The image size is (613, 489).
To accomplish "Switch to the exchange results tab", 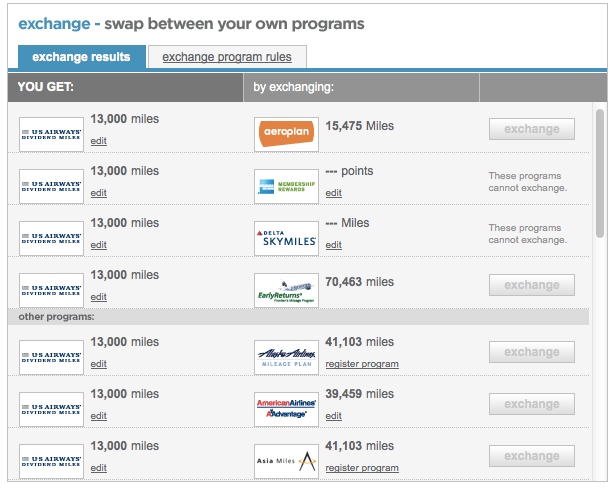I will coord(82,57).
